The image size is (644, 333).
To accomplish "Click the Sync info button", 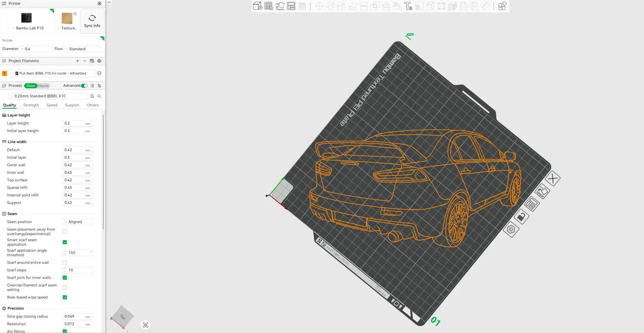I will (92, 21).
